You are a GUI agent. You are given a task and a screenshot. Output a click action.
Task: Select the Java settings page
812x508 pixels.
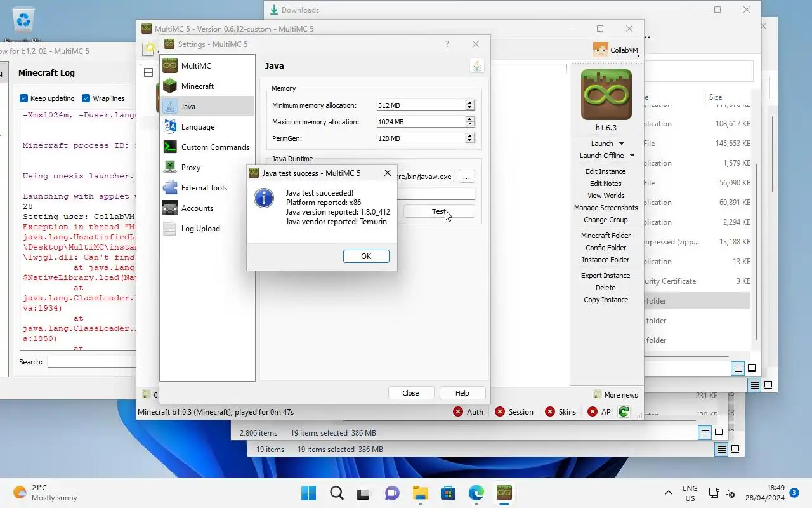pyautogui.click(x=207, y=106)
